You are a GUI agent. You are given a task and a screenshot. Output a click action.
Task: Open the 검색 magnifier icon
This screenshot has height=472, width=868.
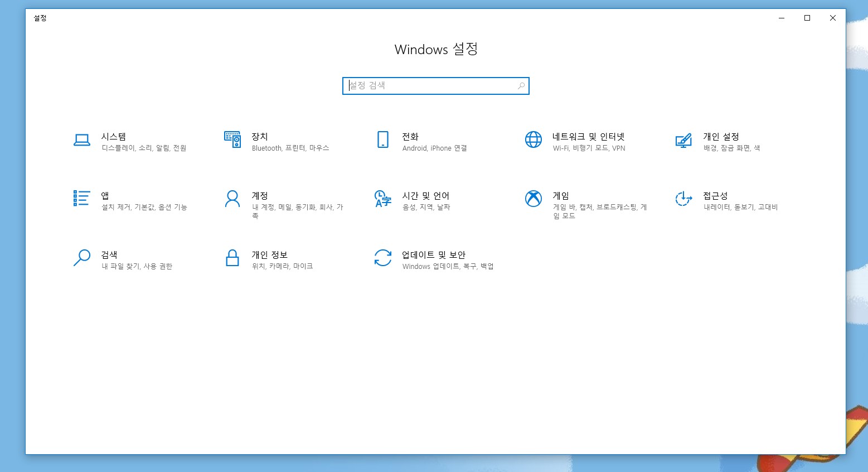pos(81,258)
